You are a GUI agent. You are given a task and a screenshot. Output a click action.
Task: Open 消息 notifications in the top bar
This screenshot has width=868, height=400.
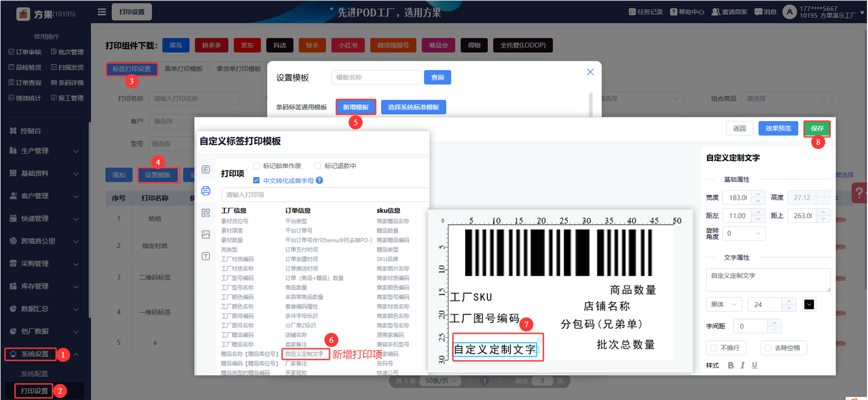click(765, 12)
